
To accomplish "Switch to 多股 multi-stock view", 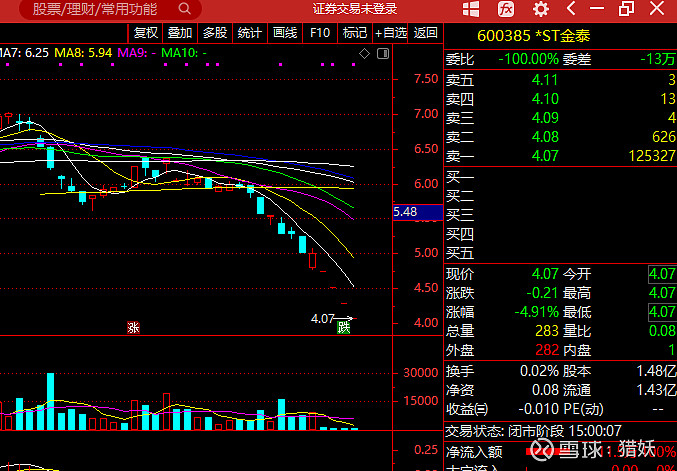I will point(214,32).
